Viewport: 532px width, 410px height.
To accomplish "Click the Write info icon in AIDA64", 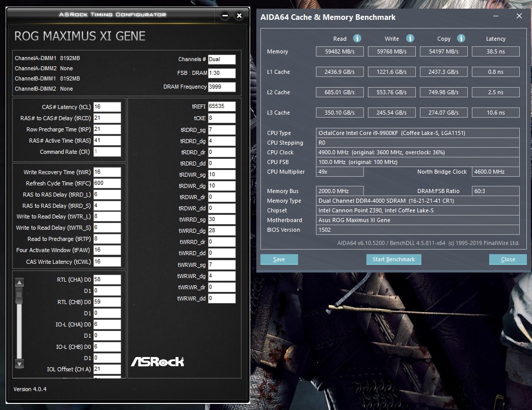I will (410, 38).
